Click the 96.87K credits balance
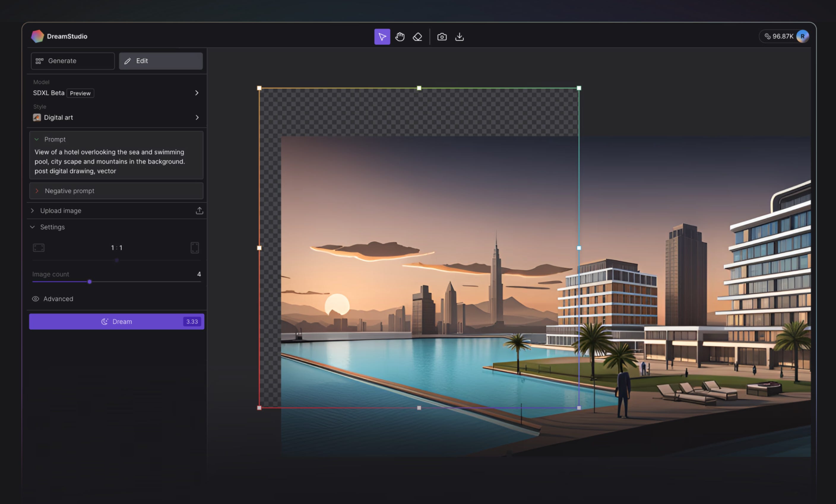Image resolution: width=836 pixels, height=504 pixels. (x=779, y=36)
